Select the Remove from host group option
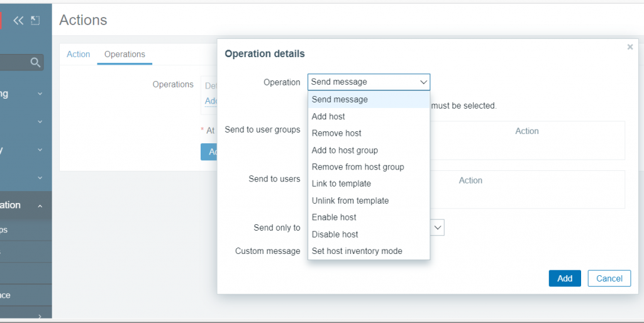Viewport: 644px width, 323px height. 358,167
